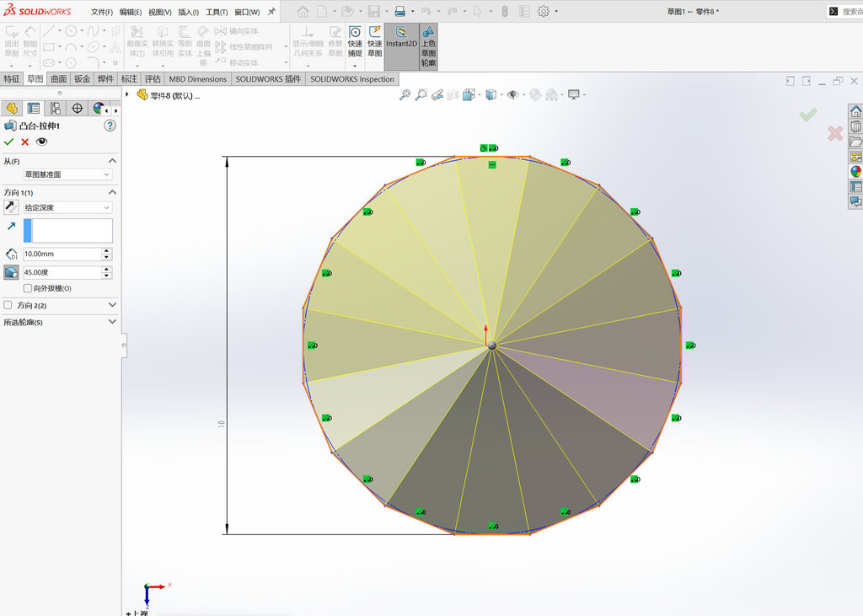
Task: Switch to PropertyManager tab
Action: click(34, 109)
